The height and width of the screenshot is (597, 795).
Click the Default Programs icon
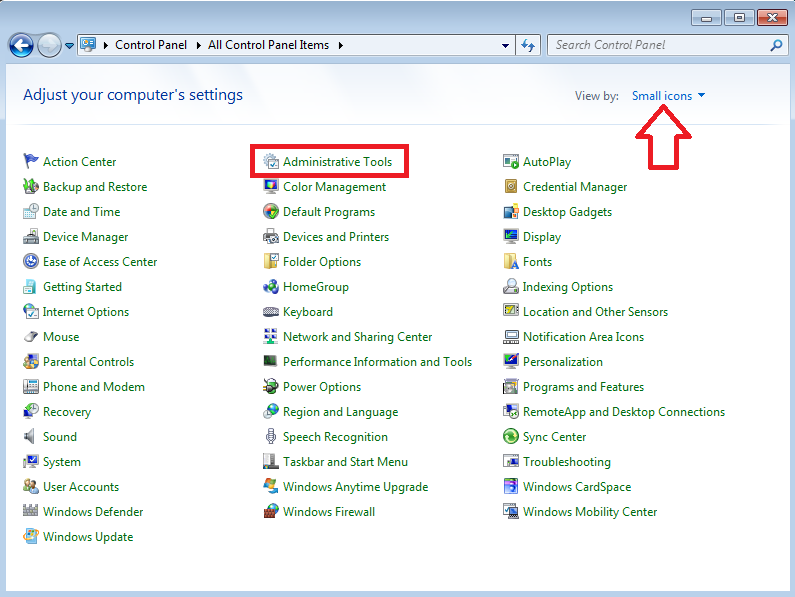(x=271, y=211)
